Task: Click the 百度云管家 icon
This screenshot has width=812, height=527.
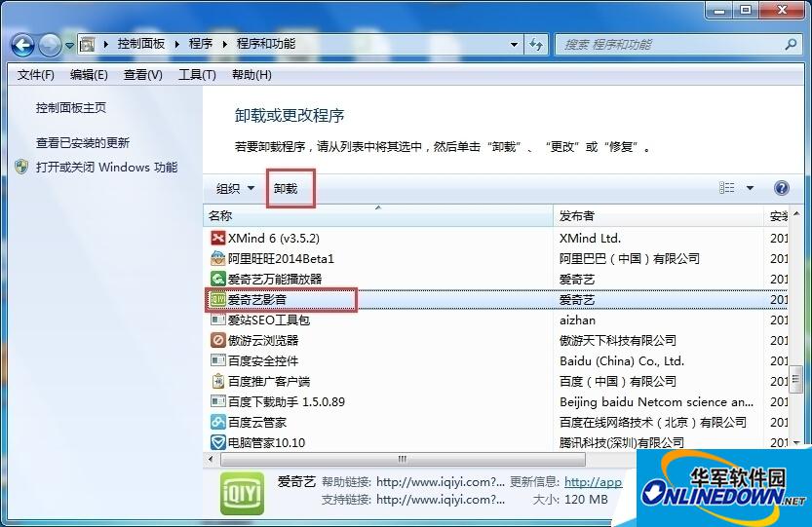Action: coord(218,422)
